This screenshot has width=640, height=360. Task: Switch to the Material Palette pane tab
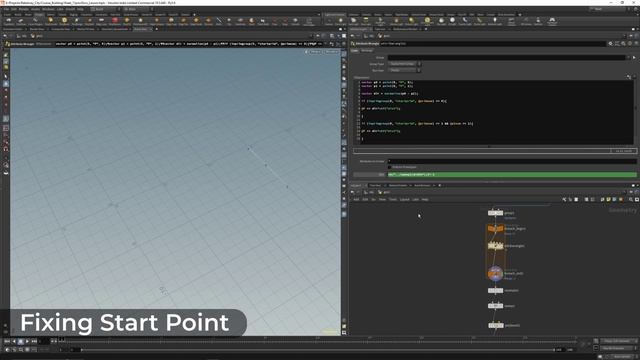[398, 185]
